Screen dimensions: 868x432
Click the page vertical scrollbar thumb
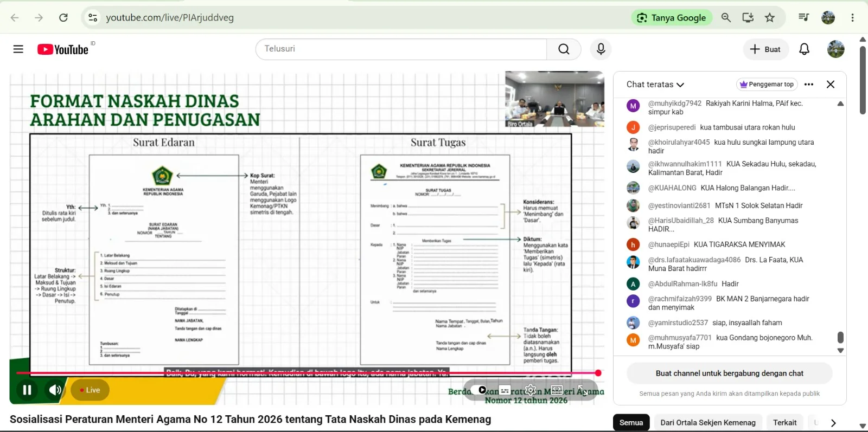coord(863,80)
